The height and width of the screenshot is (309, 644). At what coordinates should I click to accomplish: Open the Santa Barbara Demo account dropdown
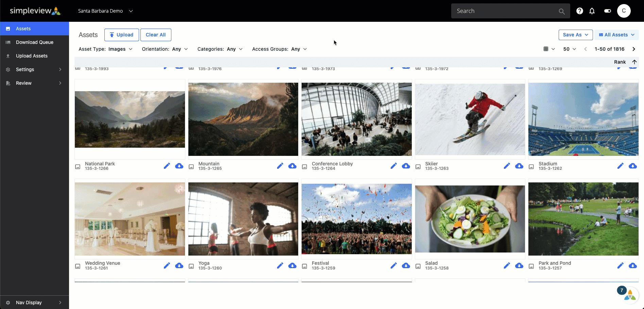click(105, 11)
